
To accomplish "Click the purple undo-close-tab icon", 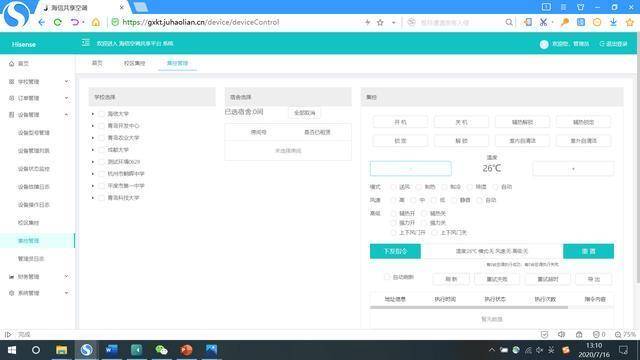I will 75,22.
